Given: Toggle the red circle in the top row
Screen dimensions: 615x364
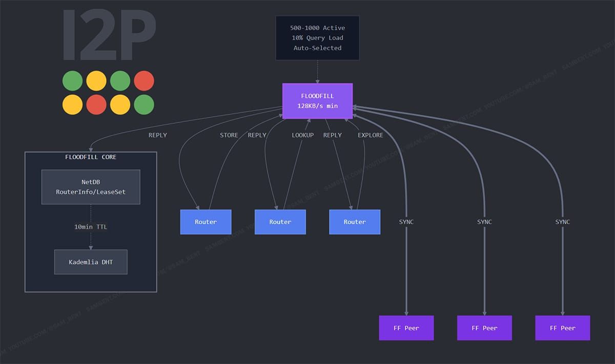Looking at the screenshot, I should coord(144,80).
